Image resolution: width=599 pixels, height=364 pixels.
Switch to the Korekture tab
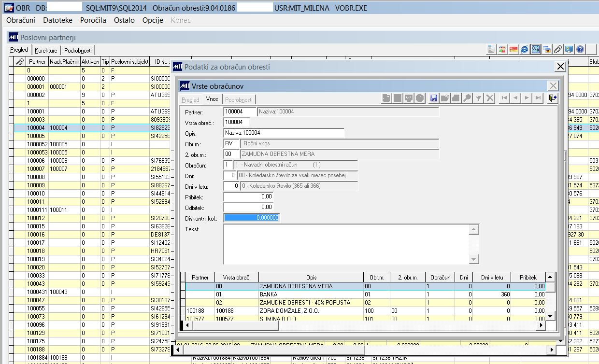(46, 50)
